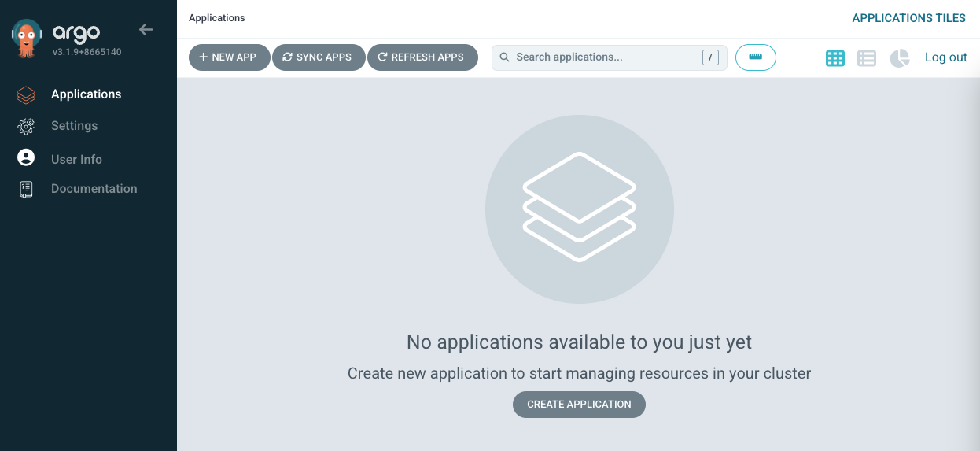The width and height of the screenshot is (980, 451).
Task: Click the CREATE APPLICATION button
Action: tap(579, 404)
